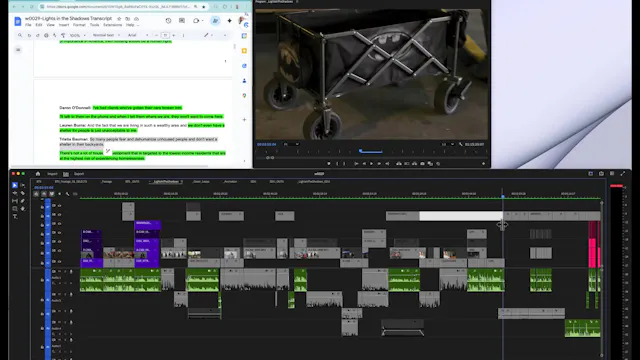This screenshot has height=360, width=640.
Task: Show document outline in Google Docs
Action: (18, 50)
